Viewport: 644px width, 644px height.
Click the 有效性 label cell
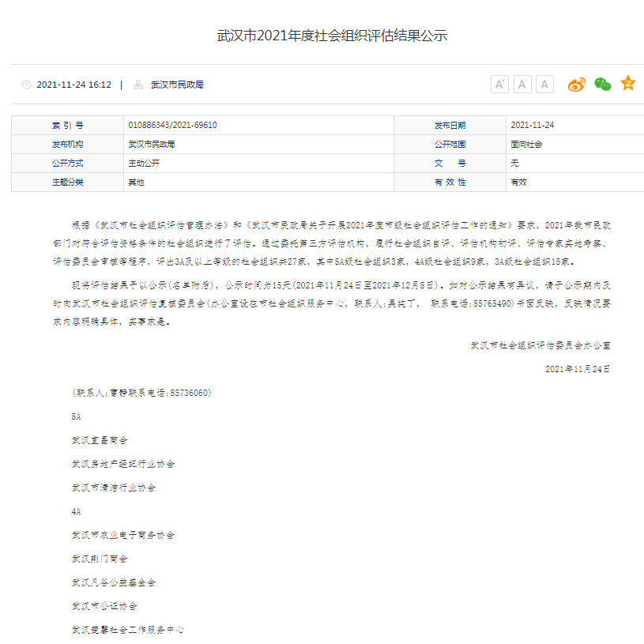click(x=450, y=182)
